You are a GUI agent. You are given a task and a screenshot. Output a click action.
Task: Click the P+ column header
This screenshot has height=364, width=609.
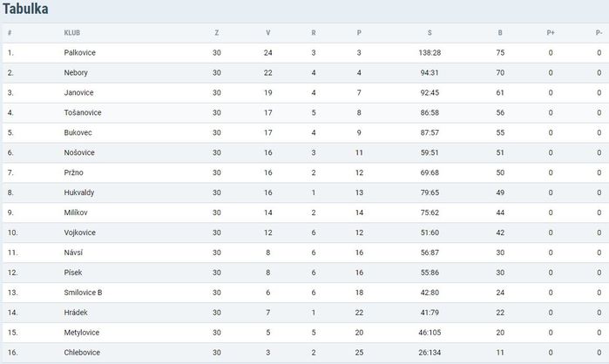(551, 33)
